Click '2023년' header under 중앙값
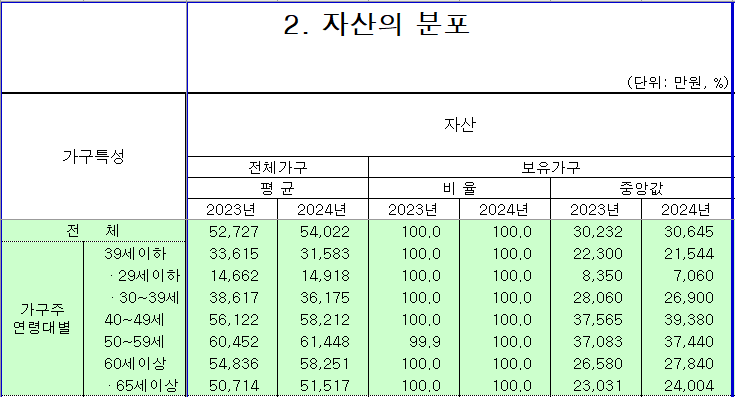The image size is (735, 397). click(x=596, y=209)
